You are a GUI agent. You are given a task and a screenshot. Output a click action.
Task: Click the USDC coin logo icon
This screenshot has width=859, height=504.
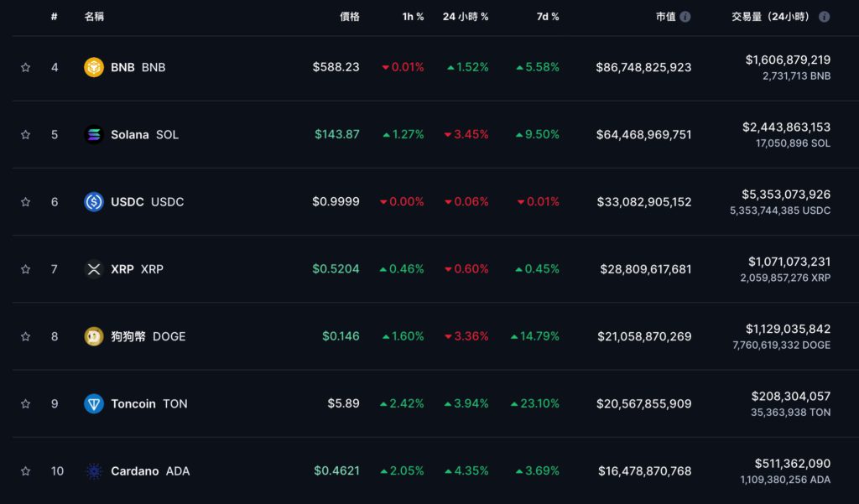(94, 202)
